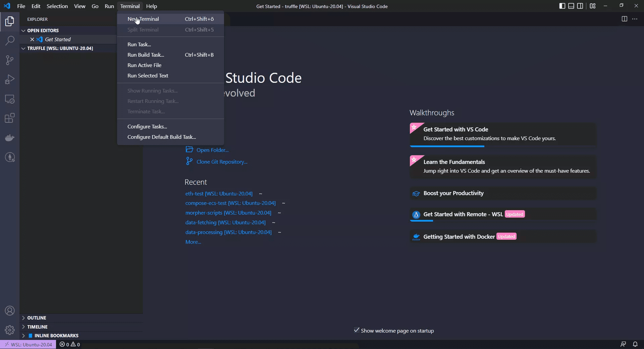Open the Remote Explorer view icon
The image size is (644, 349).
(x=10, y=99)
